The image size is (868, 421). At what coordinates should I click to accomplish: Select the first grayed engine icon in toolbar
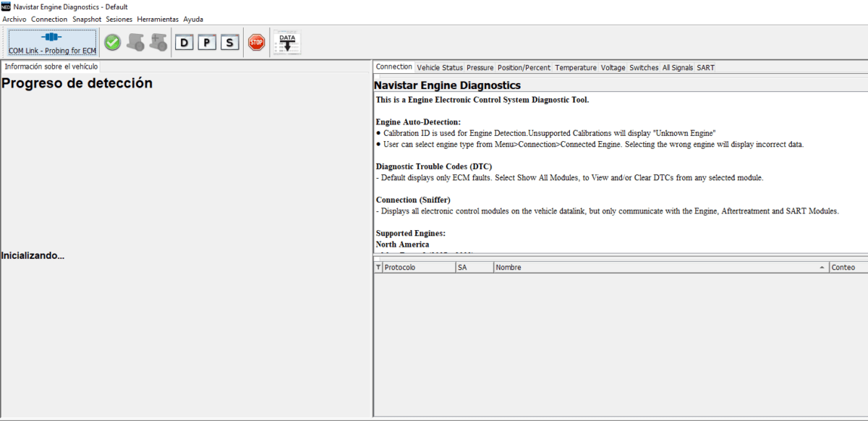click(x=136, y=42)
